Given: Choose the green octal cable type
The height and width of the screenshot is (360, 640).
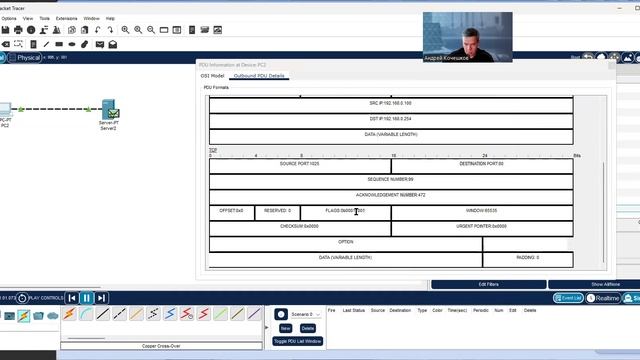Looking at the screenshot, I should 220,314.
